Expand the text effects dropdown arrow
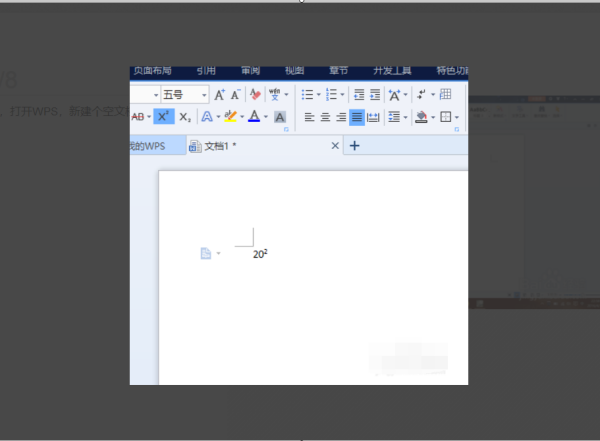This screenshot has width=600, height=441. [x=218, y=117]
